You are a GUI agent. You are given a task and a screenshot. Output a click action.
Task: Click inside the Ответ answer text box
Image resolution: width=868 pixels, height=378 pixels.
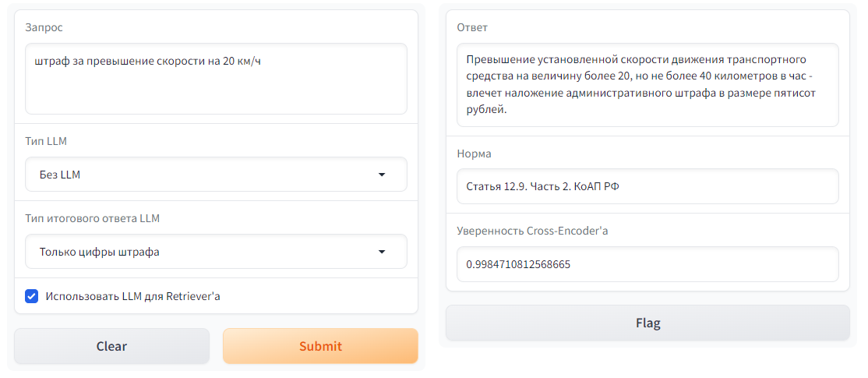(x=647, y=84)
